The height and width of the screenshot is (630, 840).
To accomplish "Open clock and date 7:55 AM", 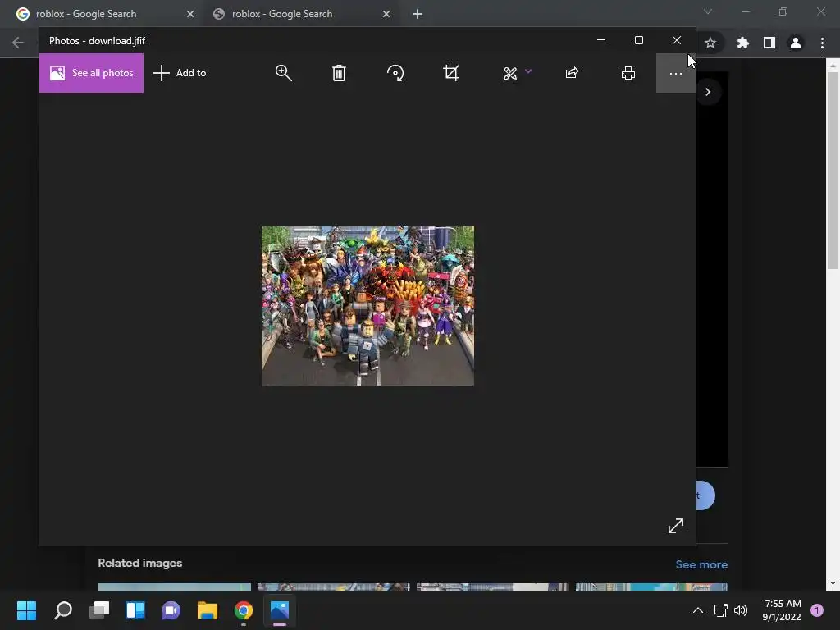I will click(x=782, y=610).
